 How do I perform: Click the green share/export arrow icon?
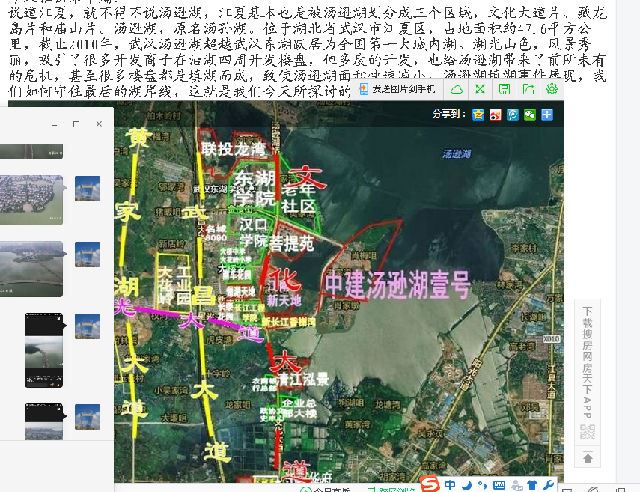point(528,89)
